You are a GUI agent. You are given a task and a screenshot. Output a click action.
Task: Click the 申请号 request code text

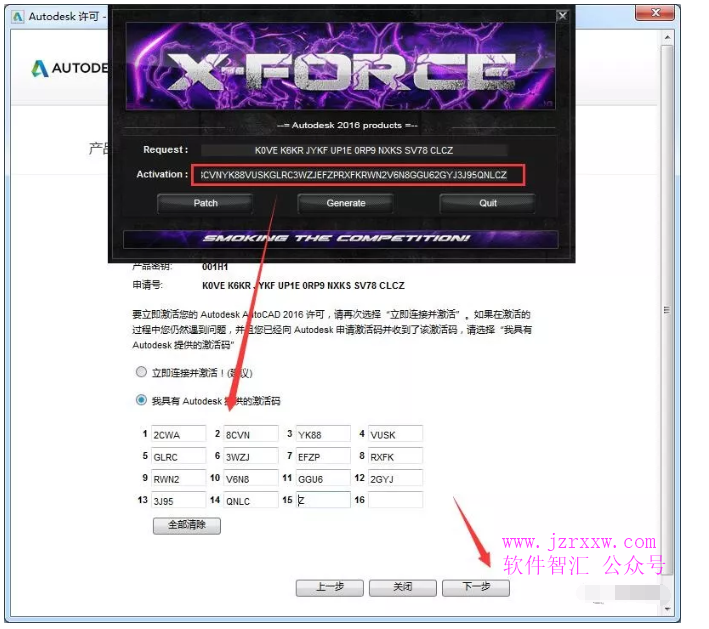tap(303, 286)
